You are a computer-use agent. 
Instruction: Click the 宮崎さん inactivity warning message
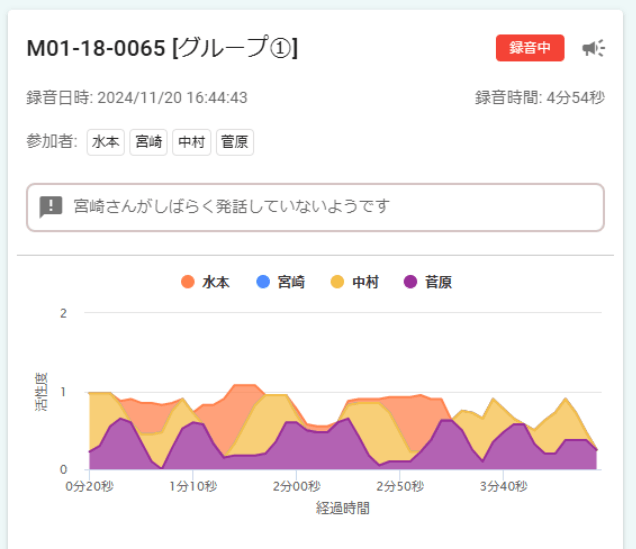pos(231,207)
